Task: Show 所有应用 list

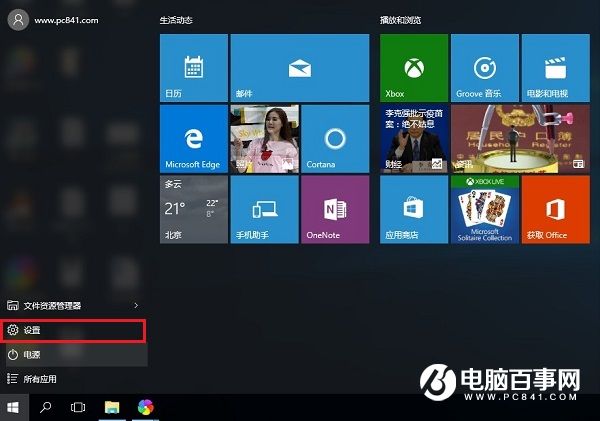Action: point(74,379)
